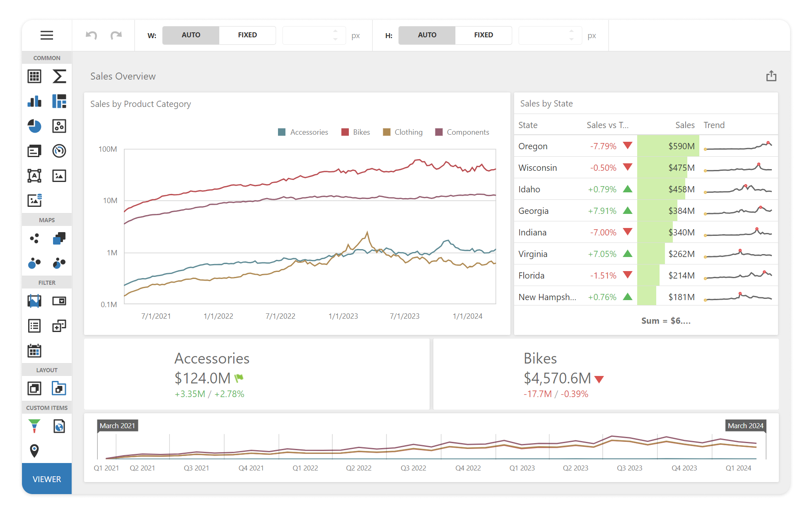
Task: Select the Wisconsin row
Action: tap(646, 167)
